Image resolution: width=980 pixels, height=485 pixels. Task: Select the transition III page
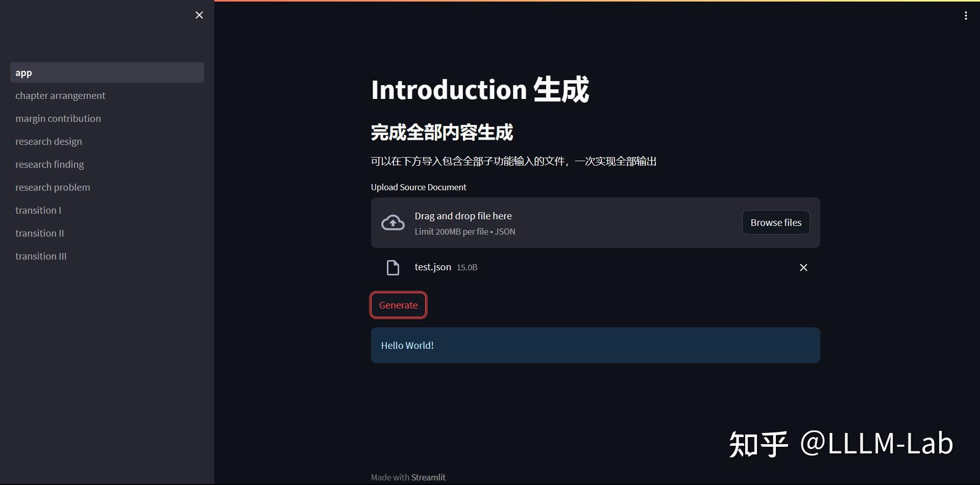coord(41,256)
